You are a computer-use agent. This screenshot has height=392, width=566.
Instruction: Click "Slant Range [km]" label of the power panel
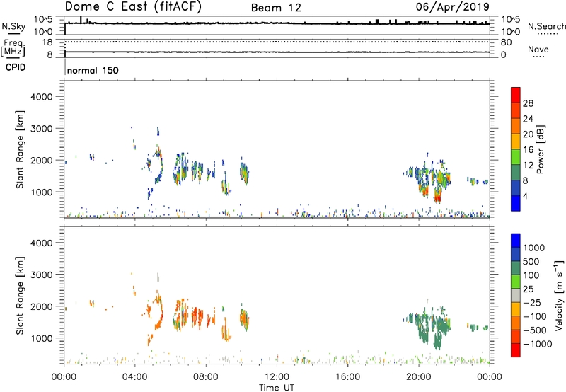(20, 149)
